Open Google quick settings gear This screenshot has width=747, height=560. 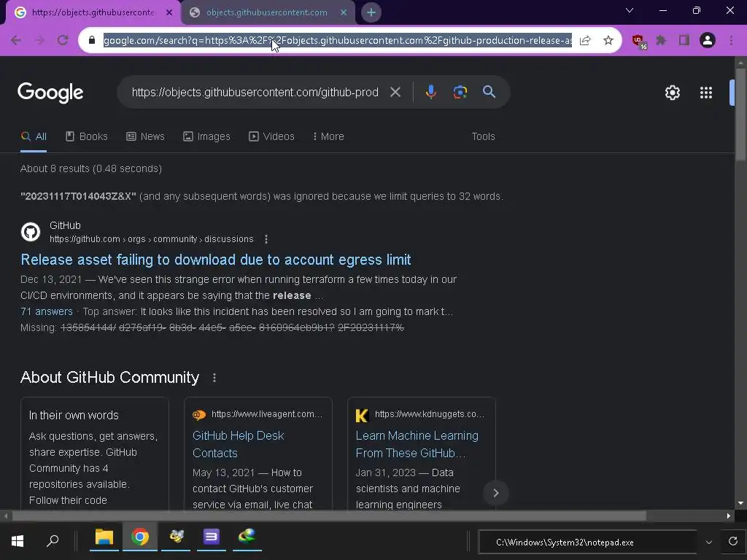(672, 93)
